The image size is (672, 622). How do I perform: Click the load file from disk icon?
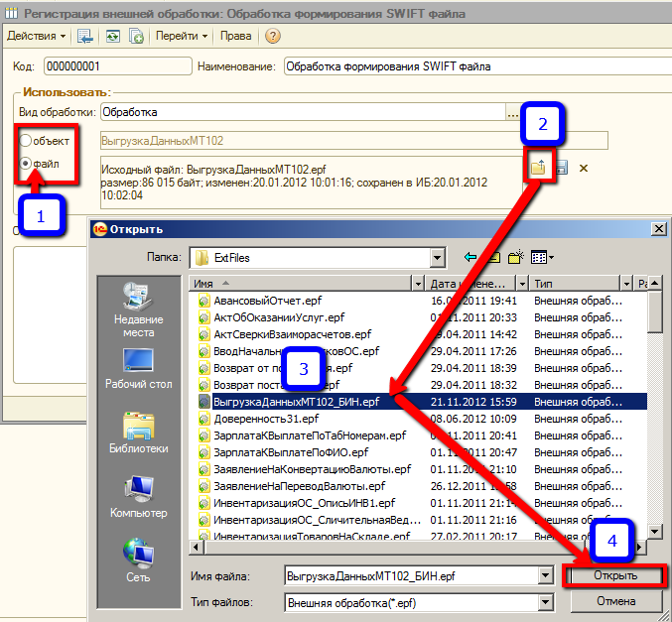[x=537, y=168]
